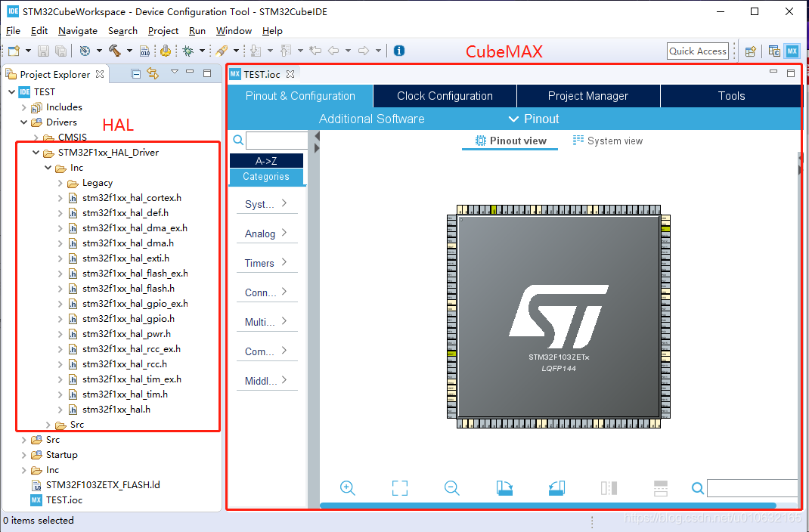Viewport: 809px width, 532px height.
Task: Click the New wizard toolbar icon
Action: (14, 51)
